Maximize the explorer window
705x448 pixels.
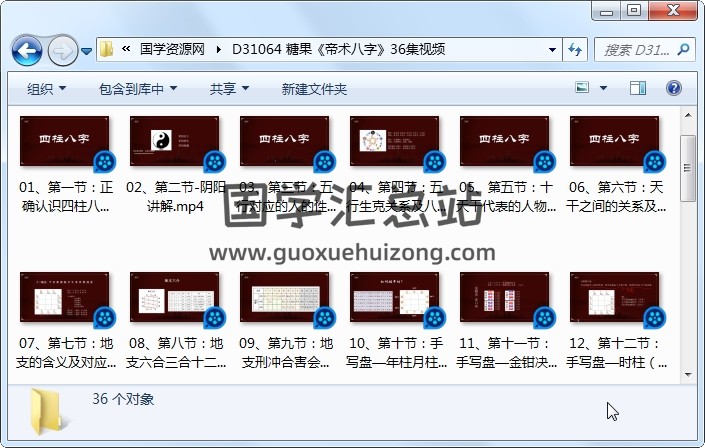[x=634, y=11]
